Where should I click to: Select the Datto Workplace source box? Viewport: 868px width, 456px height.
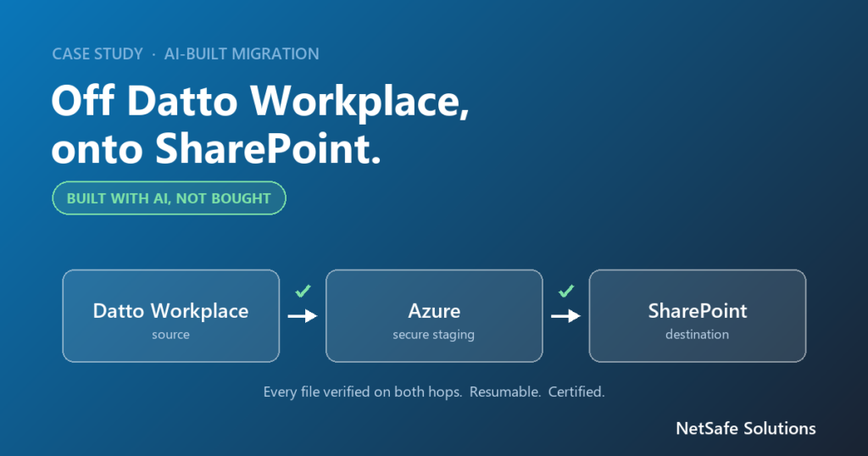(x=171, y=316)
